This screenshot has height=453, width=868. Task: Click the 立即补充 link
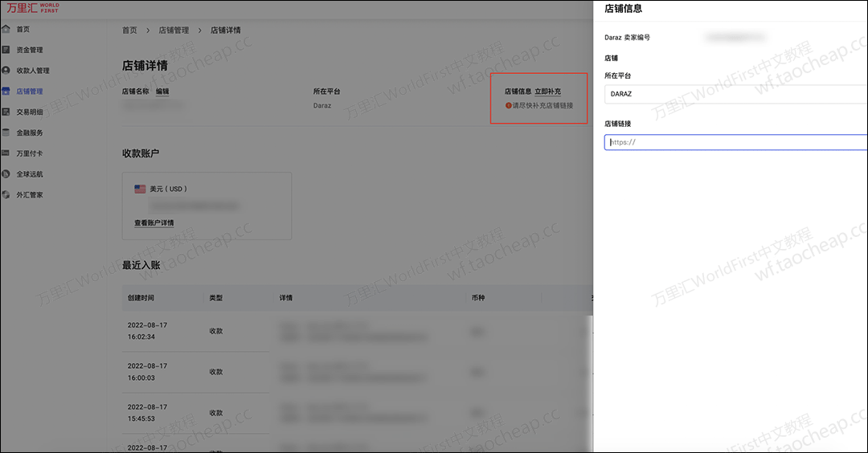[547, 92]
